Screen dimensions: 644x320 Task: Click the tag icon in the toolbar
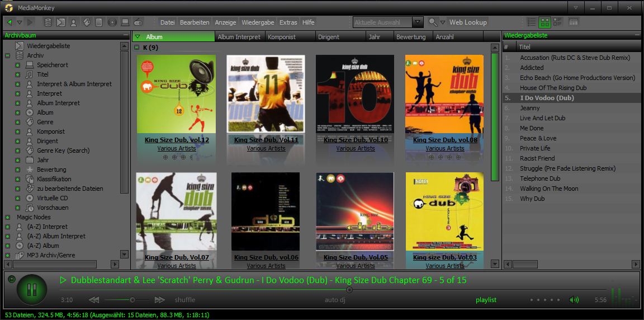87,22
